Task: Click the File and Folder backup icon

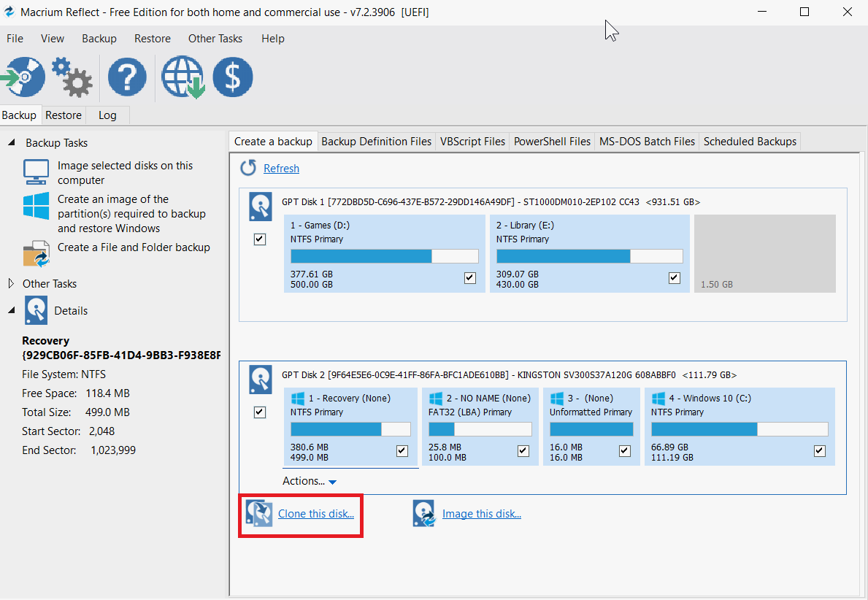Action: coord(37,253)
